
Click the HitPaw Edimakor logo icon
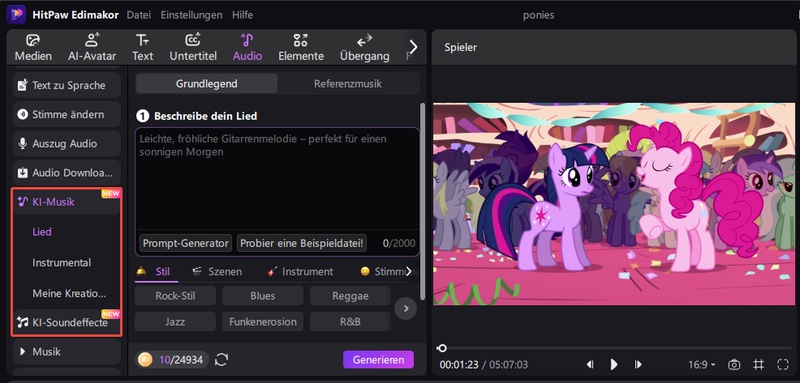click(x=16, y=14)
